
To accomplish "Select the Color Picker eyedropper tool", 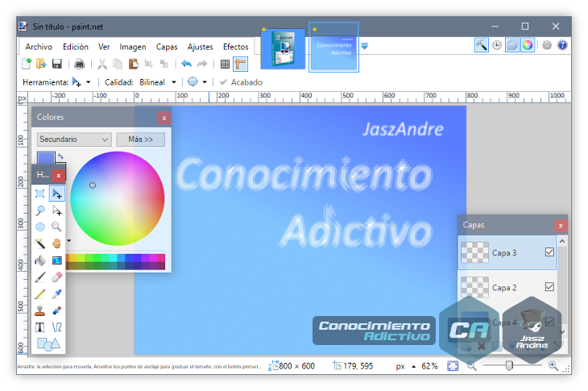I will pos(56,293).
